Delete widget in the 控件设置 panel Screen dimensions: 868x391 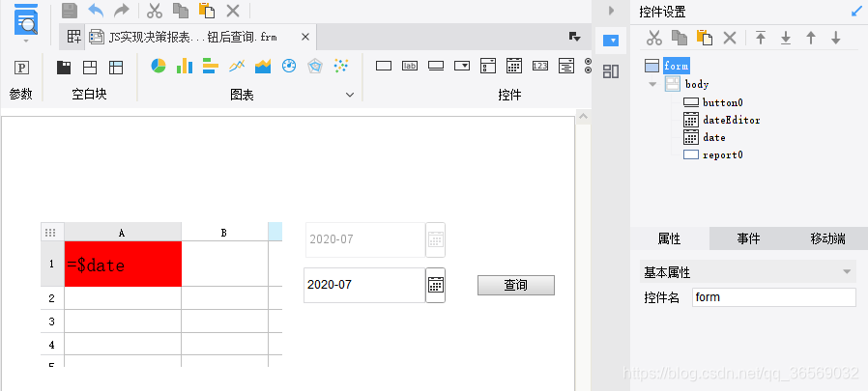[730, 38]
